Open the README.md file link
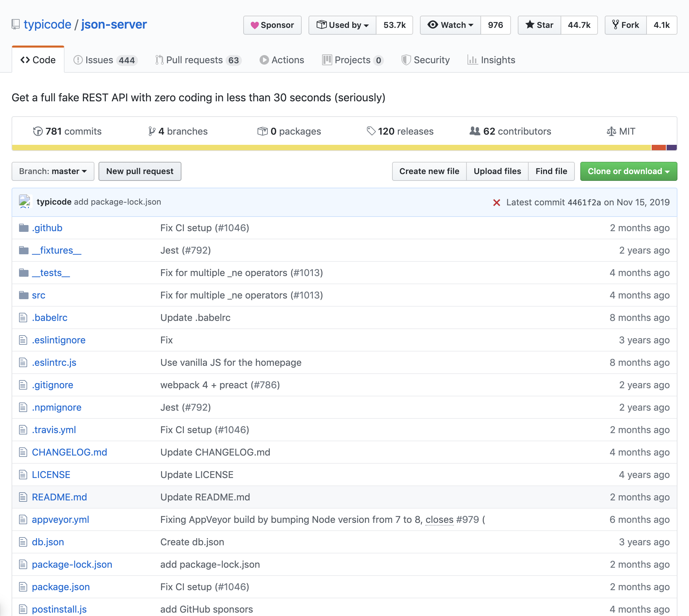The image size is (689, 616). (x=59, y=497)
